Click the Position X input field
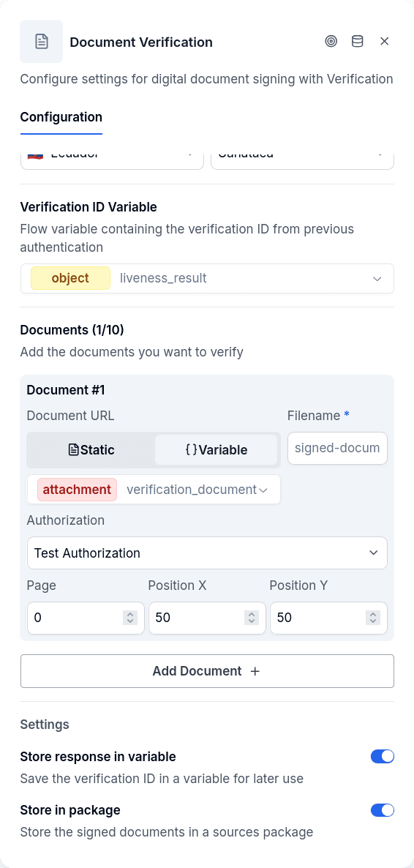The image size is (414, 868). click(x=207, y=618)
